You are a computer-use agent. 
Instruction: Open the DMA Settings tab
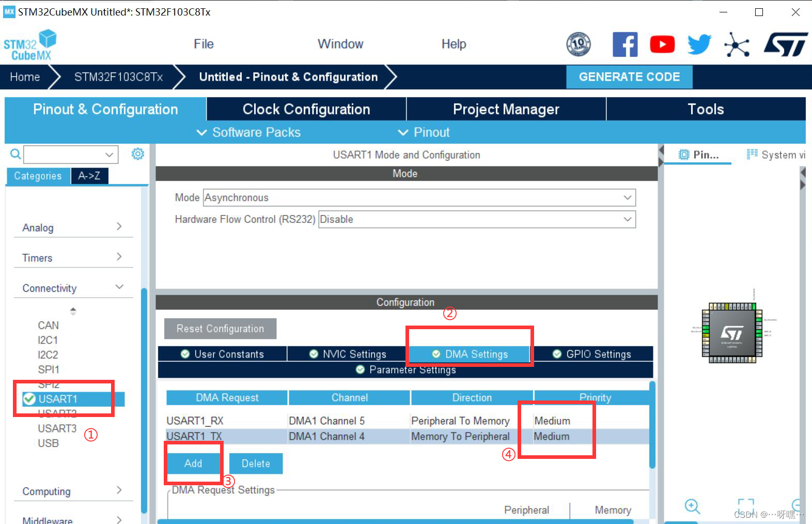click(x=470, y=354)
